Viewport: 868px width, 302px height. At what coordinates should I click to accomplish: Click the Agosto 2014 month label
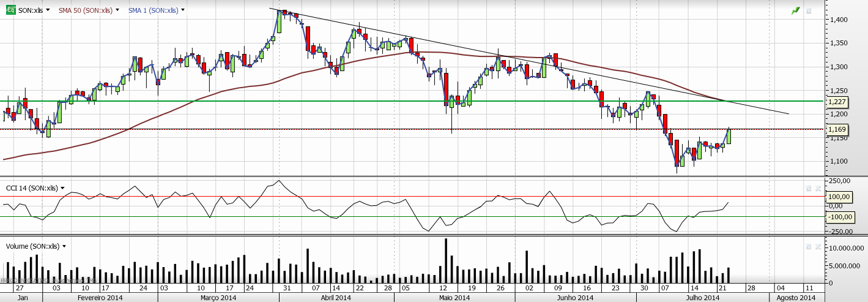[x=796, y=298]
